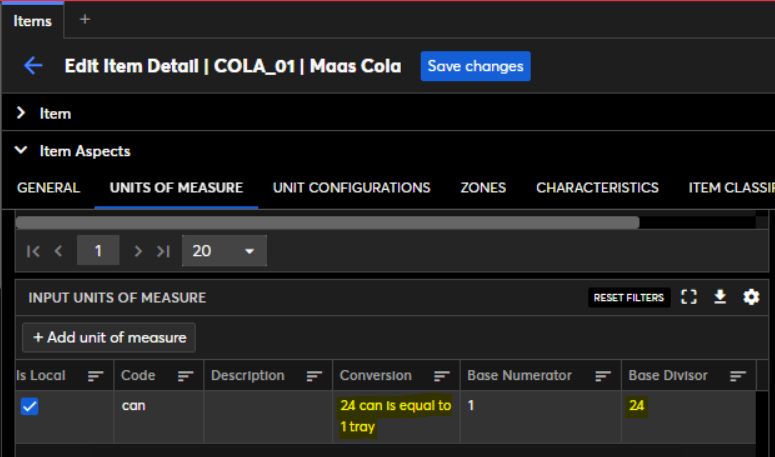Viewport: 775px width, 457px height.
Task: Click the empty Description cell in can row
Action: pos(268,416)
